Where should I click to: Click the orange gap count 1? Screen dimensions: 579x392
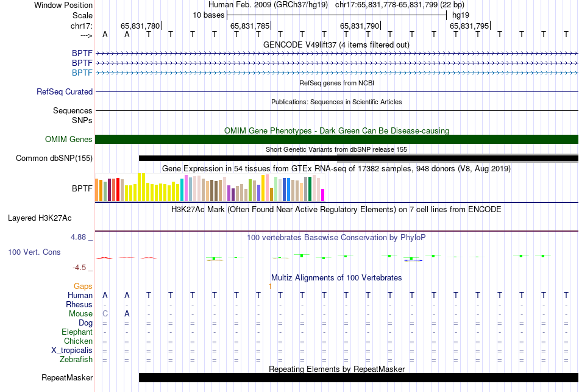click(270, 287)
